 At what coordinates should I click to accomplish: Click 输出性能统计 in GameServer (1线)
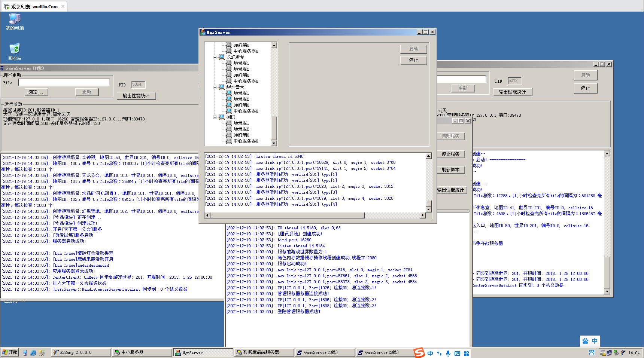(x=136, y=96)
